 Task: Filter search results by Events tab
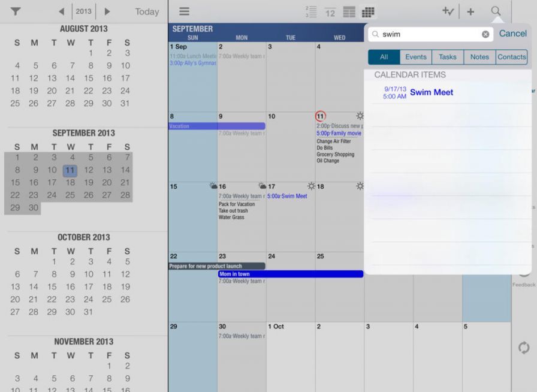tap(416, 57)
